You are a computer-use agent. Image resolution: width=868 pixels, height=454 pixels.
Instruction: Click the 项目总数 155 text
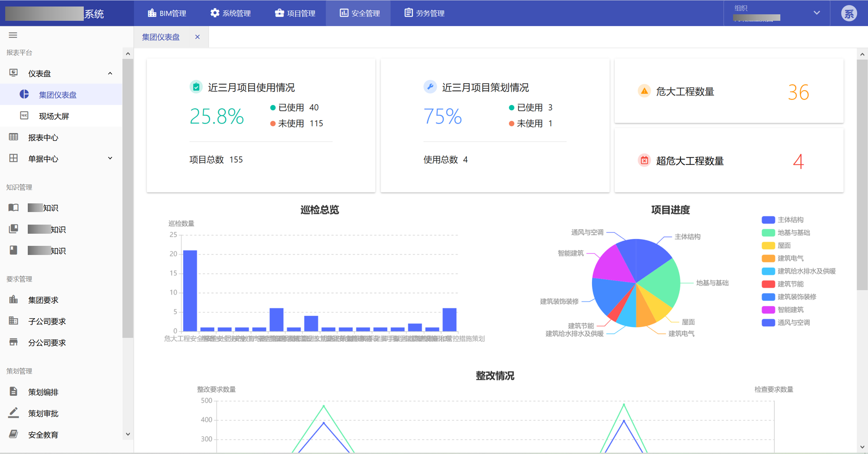[216, 160]
